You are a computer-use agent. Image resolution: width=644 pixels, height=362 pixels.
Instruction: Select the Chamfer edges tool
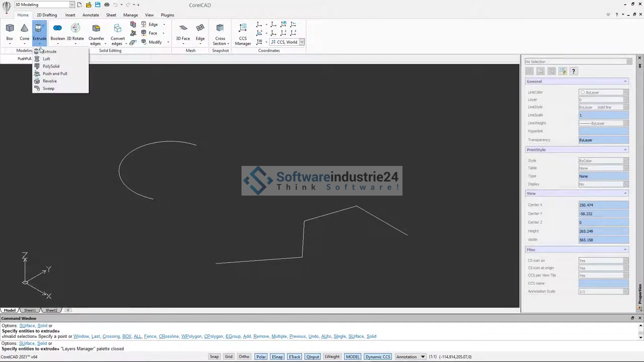(96, 33)
